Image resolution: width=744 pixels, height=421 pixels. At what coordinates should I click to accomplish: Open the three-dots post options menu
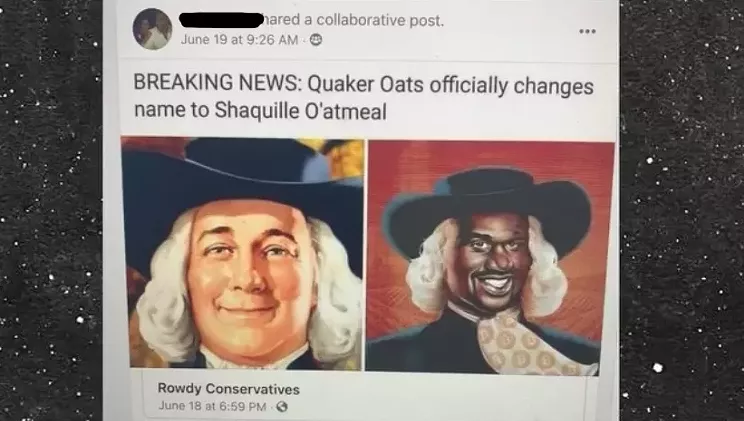click(x=587, y=31)
